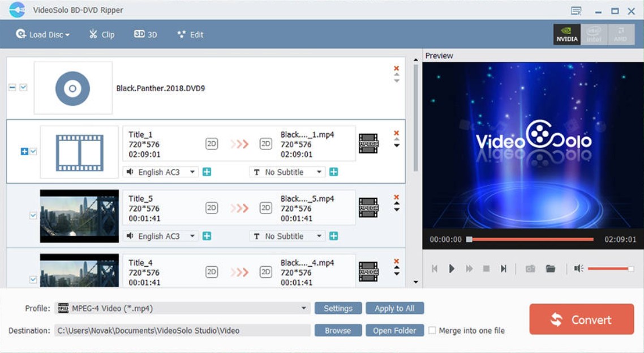Remove Title_5 with its red X icon
The height and width of the screenshot is (353, 644).
pos(396,197)
